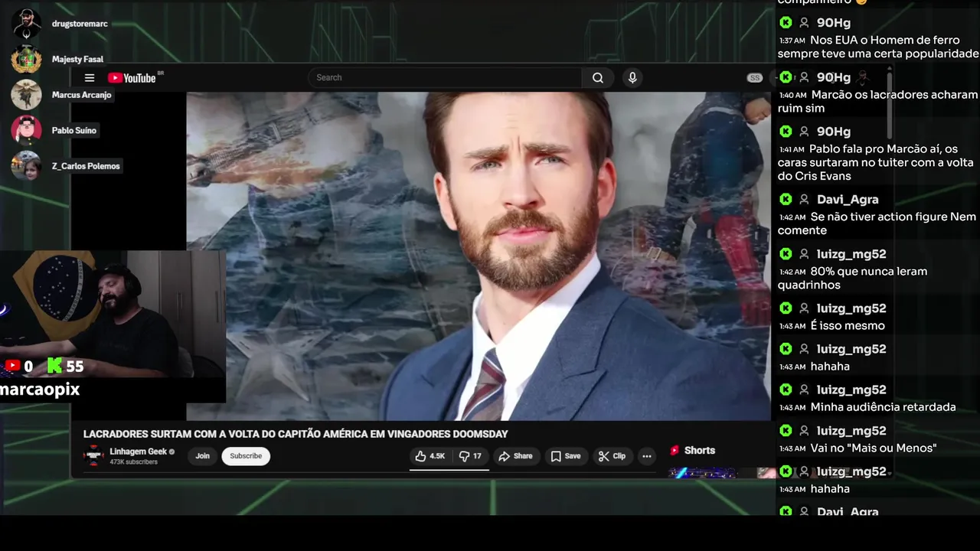Viewport: 980px width, 551px height.
Task: Click the 1:41 AM timestamp in chat
Action: pyautogui.click(x=792, y=150)
